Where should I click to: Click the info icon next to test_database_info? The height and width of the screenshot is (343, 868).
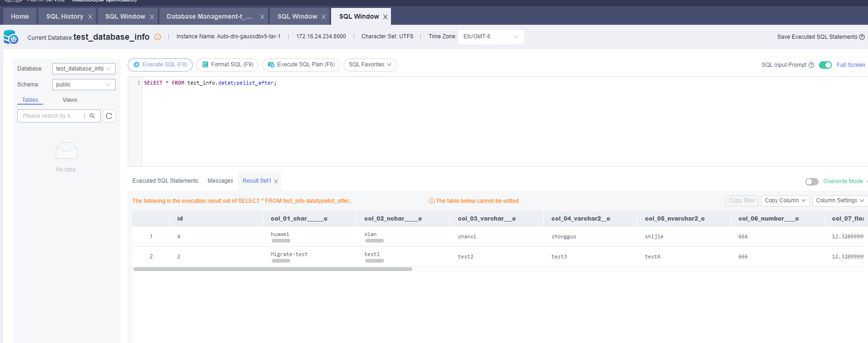(x=158, y=37)
